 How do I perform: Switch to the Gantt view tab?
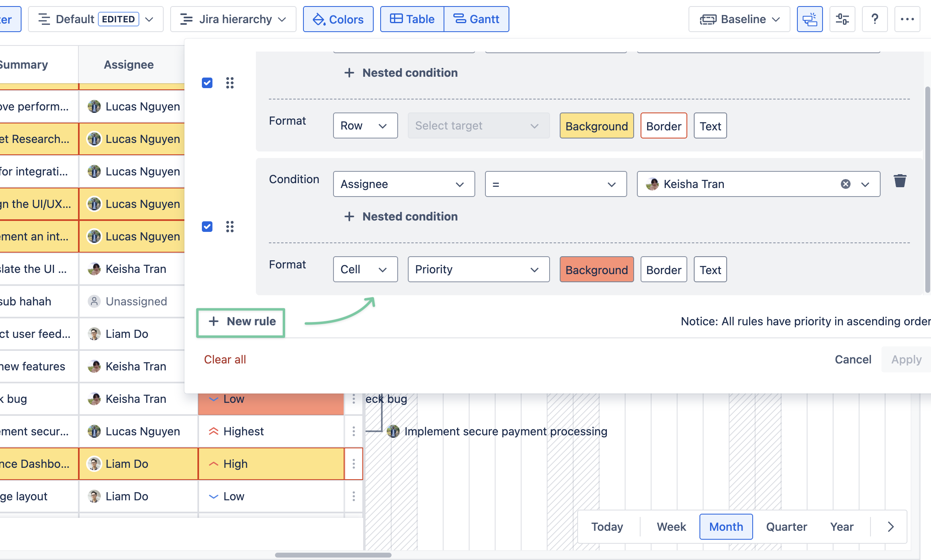tap(476, 19)
